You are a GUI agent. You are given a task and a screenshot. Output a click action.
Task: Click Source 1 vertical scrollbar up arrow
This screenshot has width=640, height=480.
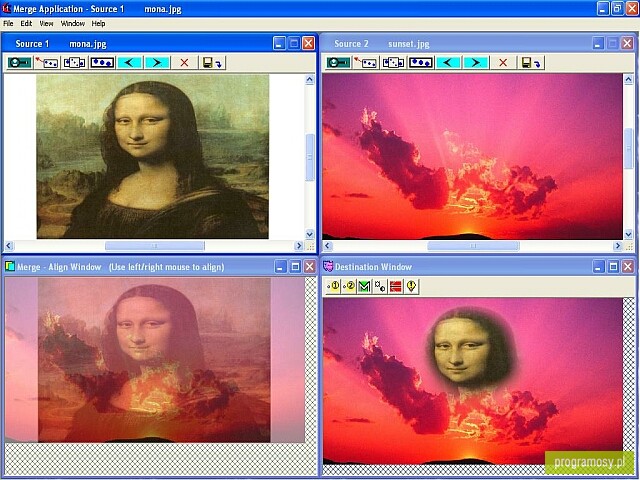point(310,80)
